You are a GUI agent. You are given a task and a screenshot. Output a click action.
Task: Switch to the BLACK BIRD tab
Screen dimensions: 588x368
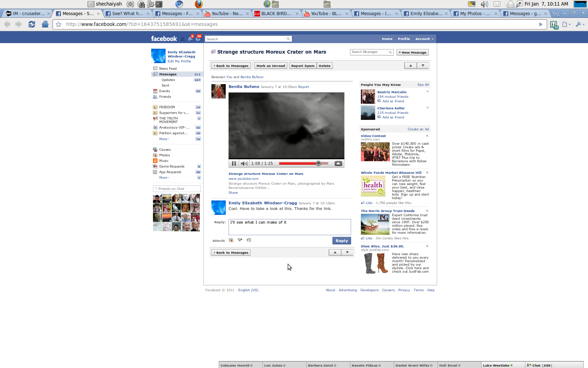(x=276, y=14)
